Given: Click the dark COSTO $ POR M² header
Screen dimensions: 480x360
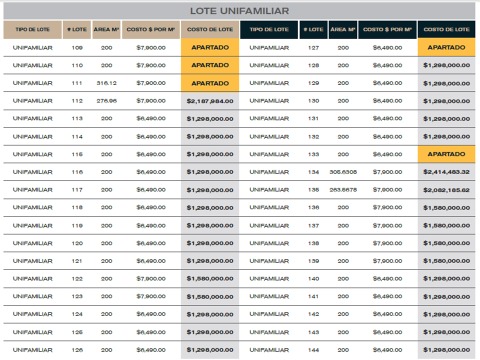Looking at the screenshot, I should [x=387, y=29].
